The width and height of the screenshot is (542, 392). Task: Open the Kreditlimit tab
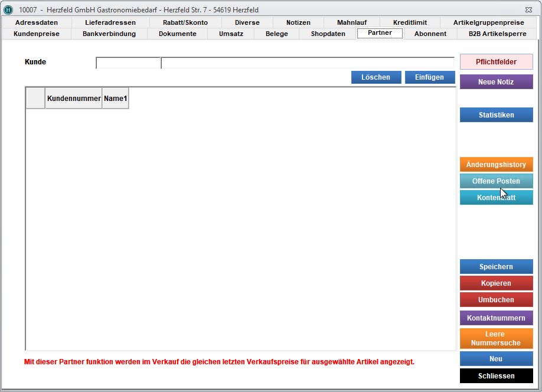coord(410,22)
